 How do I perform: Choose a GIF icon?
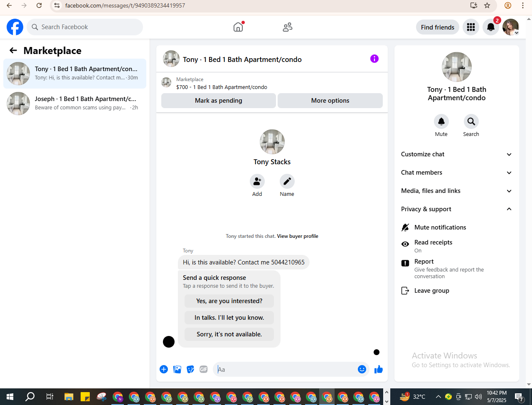point(204,369)
